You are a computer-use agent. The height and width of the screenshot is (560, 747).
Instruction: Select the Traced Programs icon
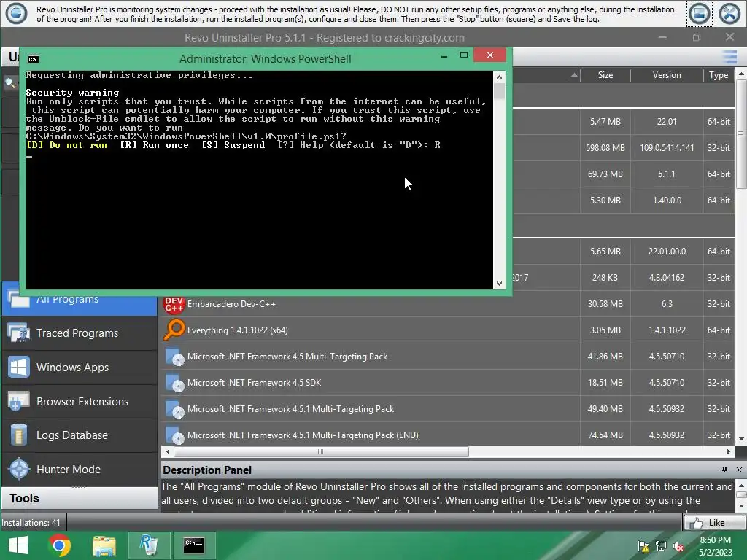[x=18, y=332]
